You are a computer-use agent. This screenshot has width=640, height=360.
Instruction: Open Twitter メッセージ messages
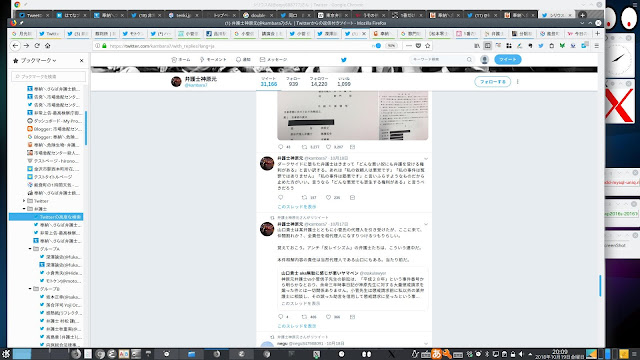click(273, 60)
